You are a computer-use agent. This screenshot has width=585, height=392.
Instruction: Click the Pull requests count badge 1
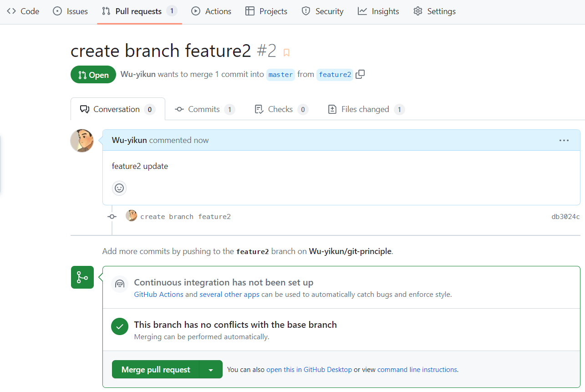coord(172,11)
